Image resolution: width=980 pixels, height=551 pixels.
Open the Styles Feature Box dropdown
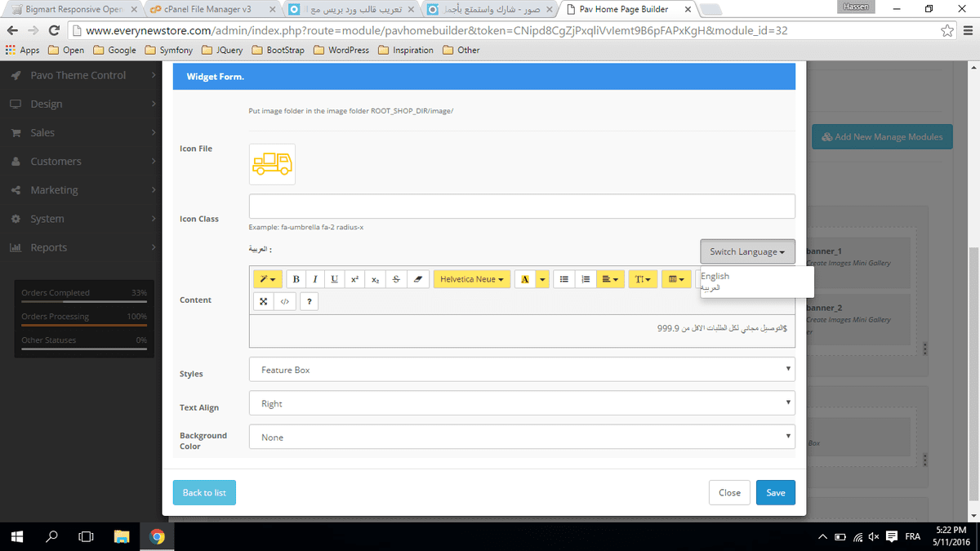click(521, 370)
